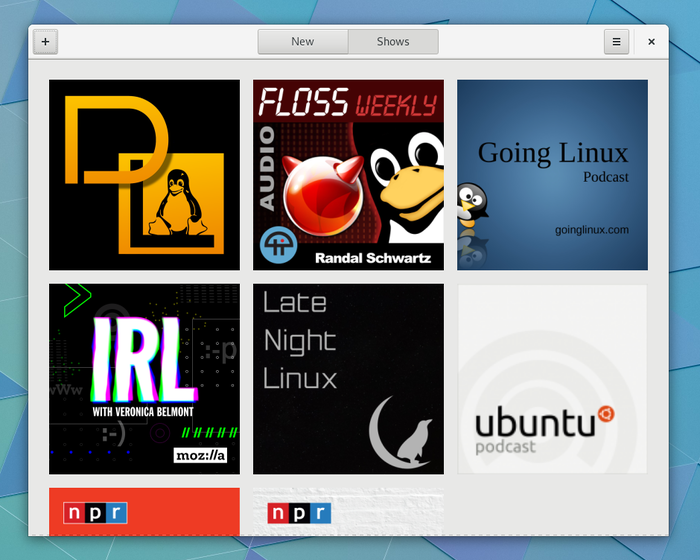
Task: Open the Ubuntu Podcast tile
Action: [x=552, y=379]
